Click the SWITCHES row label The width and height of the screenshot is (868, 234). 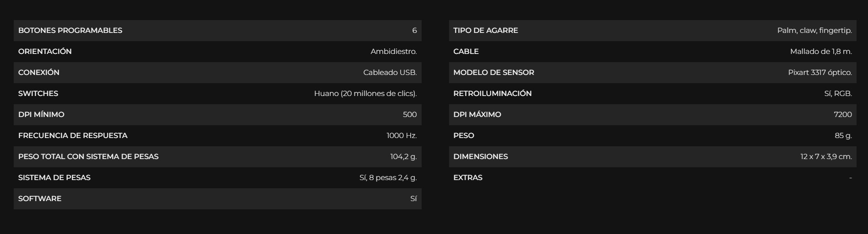coord(38,94)
